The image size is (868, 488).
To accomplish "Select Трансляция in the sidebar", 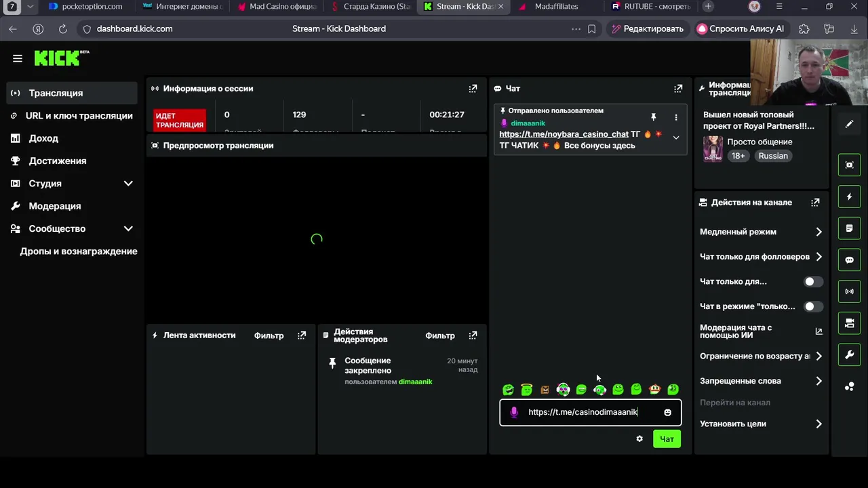I will coord(72,93).
